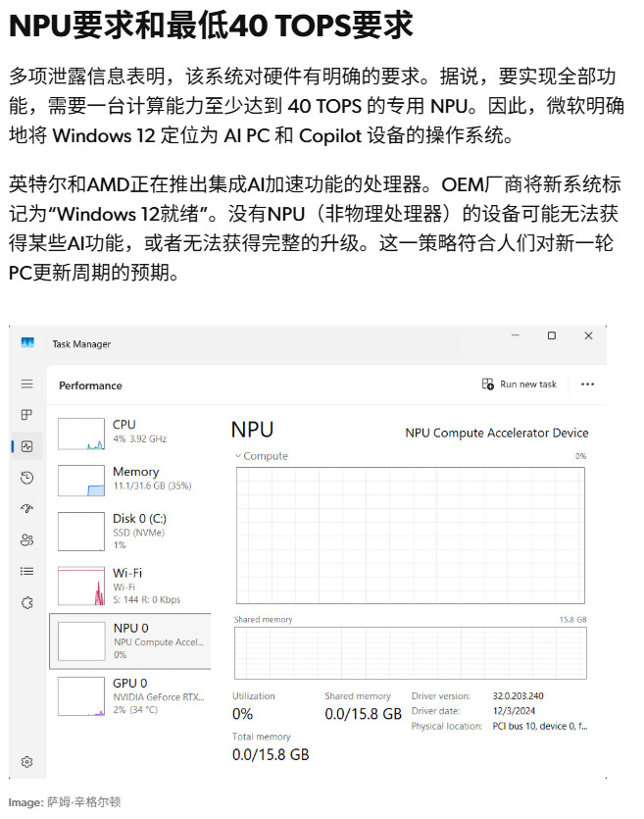The height and width of the screenshot is (819, 644).
Task: Select the Memory performance entry
Action: [x=130, y=480]
